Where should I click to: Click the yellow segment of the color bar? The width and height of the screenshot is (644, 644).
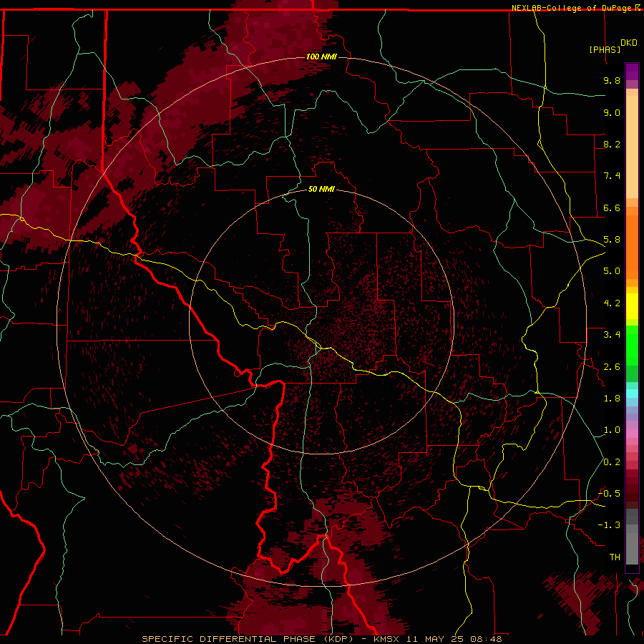[632, 306]
